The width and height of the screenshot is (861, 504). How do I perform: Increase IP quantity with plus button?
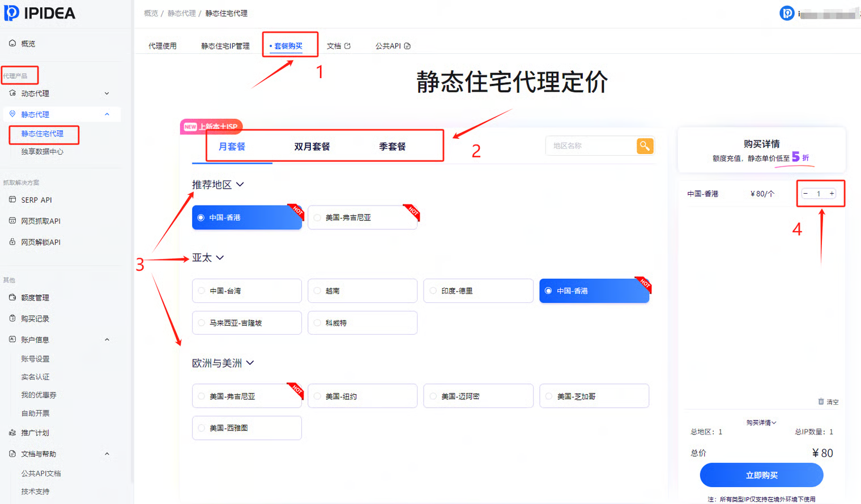pyautogui.click(x=832, y=194)
